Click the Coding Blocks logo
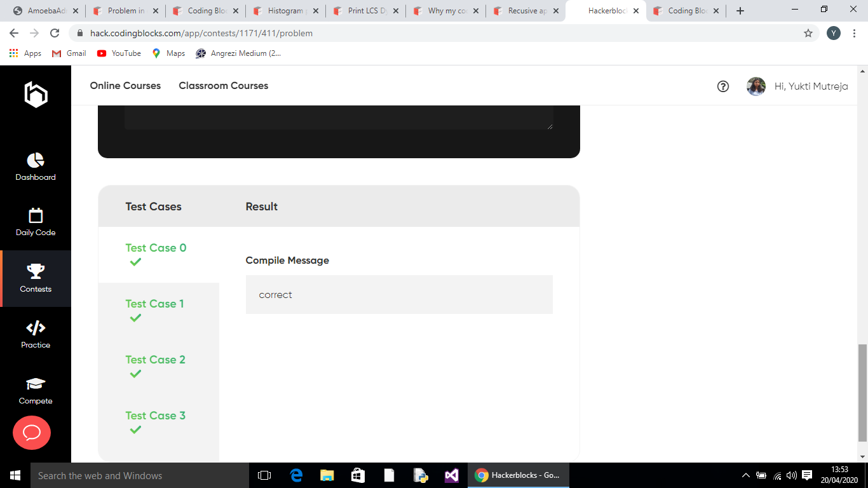 coord(36,95)
